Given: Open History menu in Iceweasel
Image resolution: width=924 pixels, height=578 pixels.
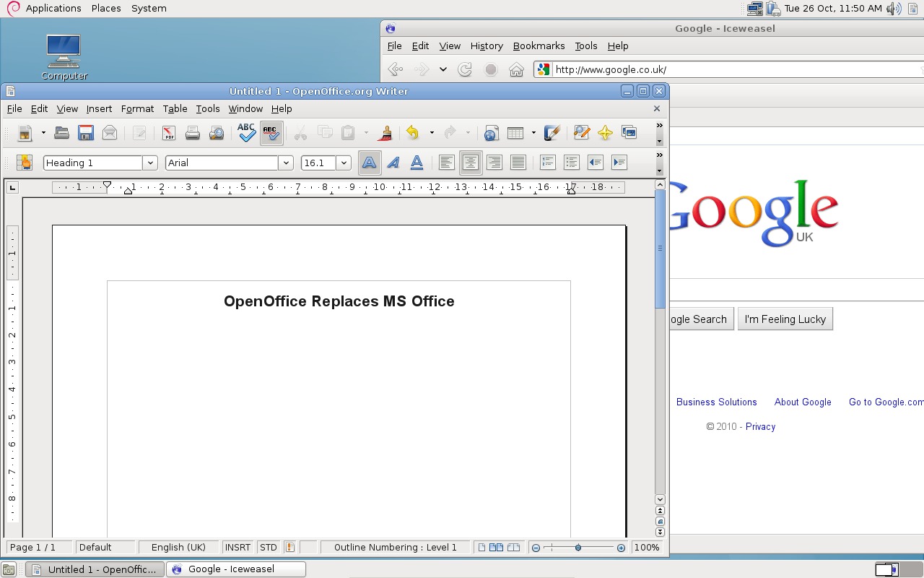Looking at the screenshot, I should (487, 46).
